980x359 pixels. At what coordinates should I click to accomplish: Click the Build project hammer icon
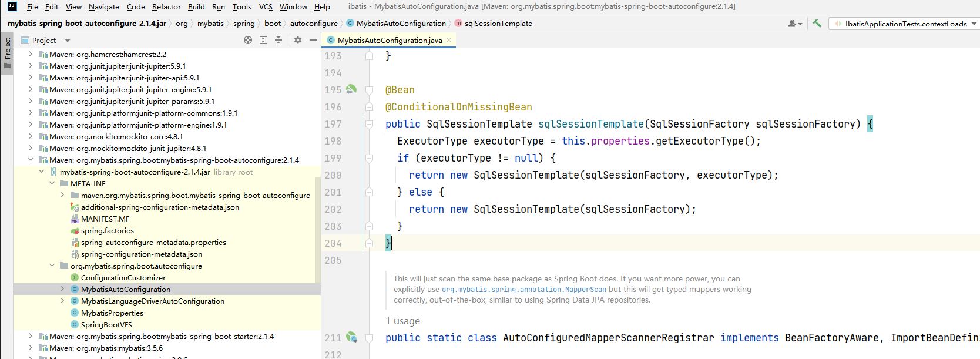pos(817,24)
